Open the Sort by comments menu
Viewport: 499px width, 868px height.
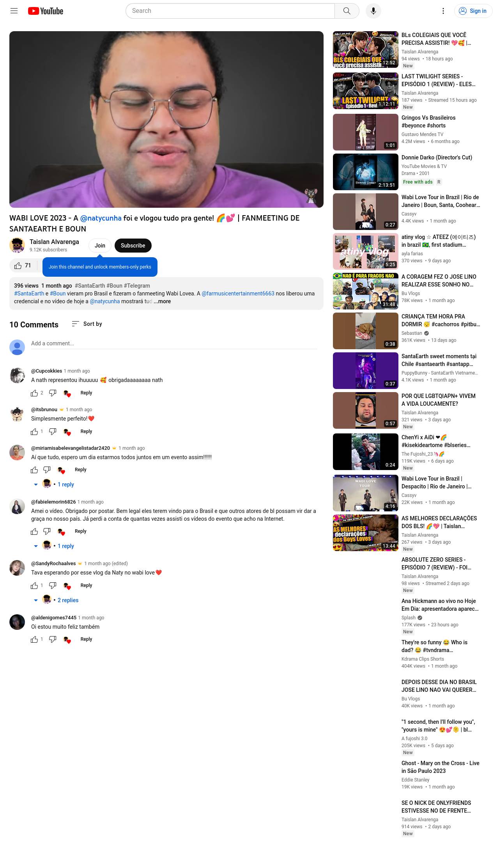point(87,324)
